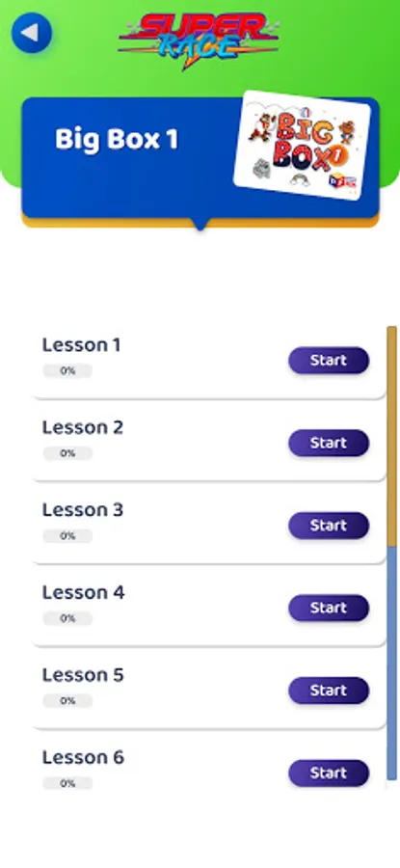Click the Super Race logo

[x=200, y=41]
